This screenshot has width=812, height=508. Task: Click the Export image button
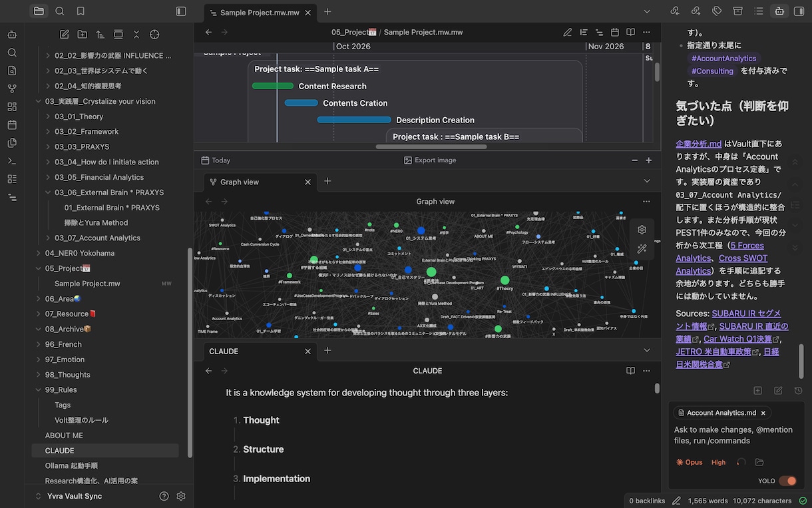(x=430, y=160)
